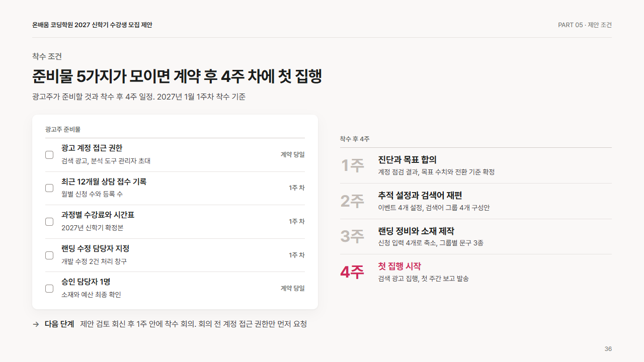Click the 광고 계정 접근 권한 item title
644x362 pixels.
click(92, 148)
